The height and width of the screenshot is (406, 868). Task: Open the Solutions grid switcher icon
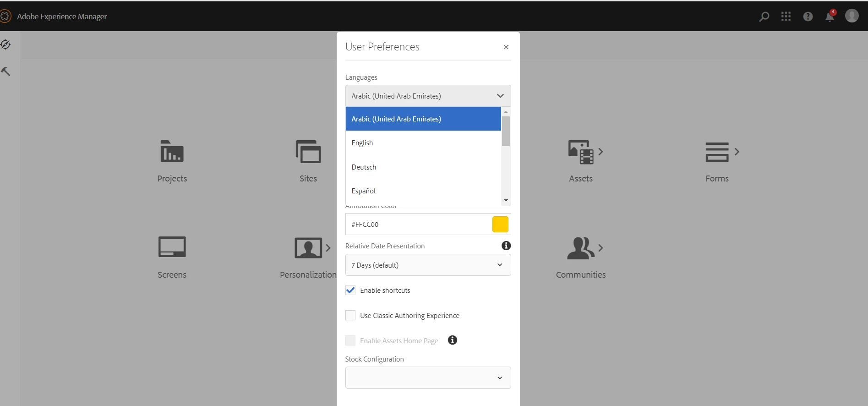(786, 16)
